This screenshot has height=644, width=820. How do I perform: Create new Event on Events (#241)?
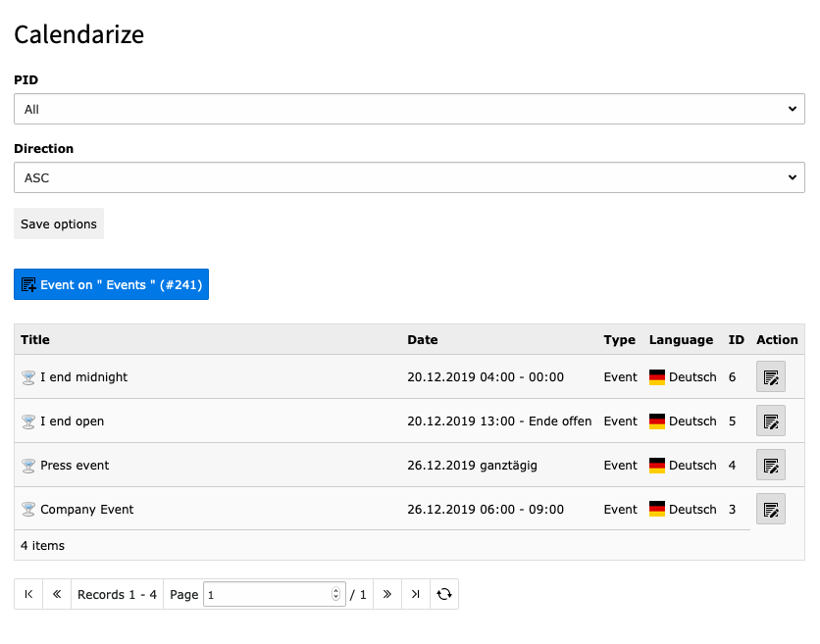[112, 284]
